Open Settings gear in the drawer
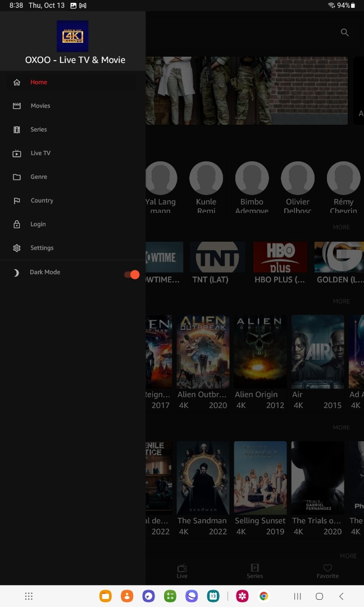This screenshot has width=364, height=607. (x=17, y=248)
